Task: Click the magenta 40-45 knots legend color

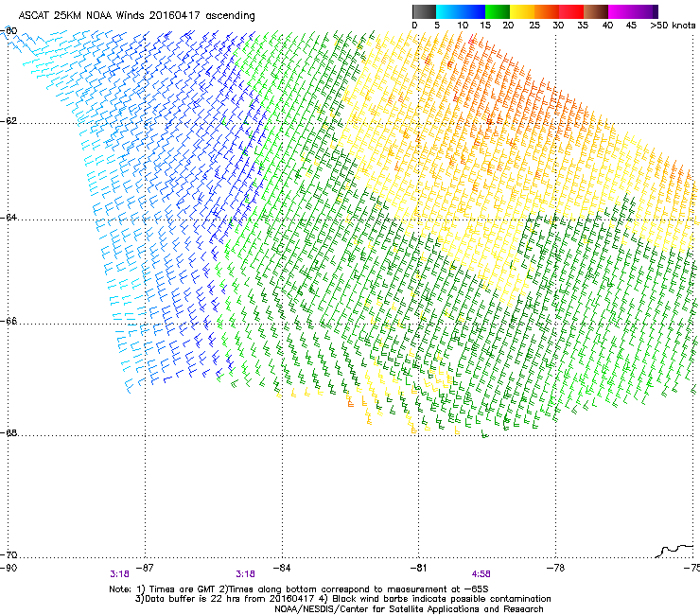Action: [x=621, y=11]
